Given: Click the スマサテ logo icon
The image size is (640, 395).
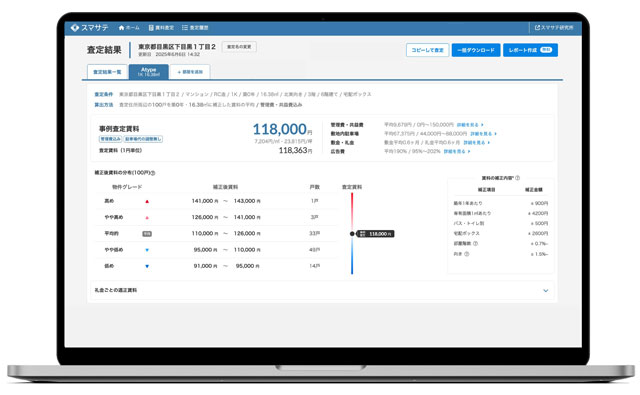Looking at the screenshot, I should click(75, 27).
